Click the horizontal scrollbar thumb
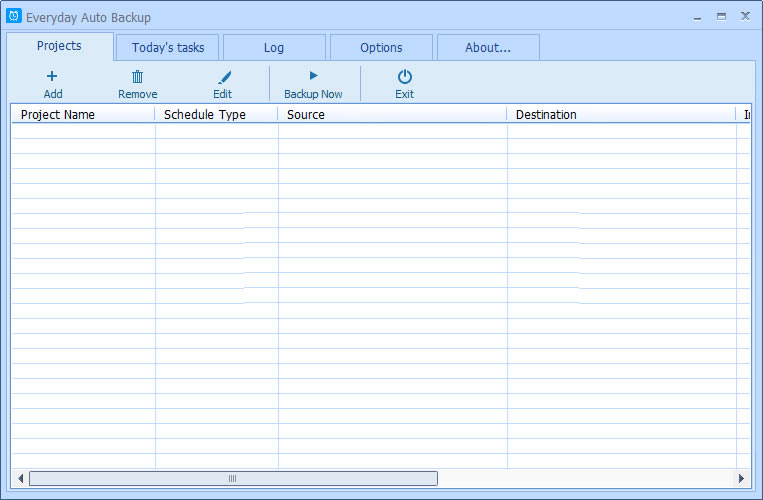 point(233,478)
